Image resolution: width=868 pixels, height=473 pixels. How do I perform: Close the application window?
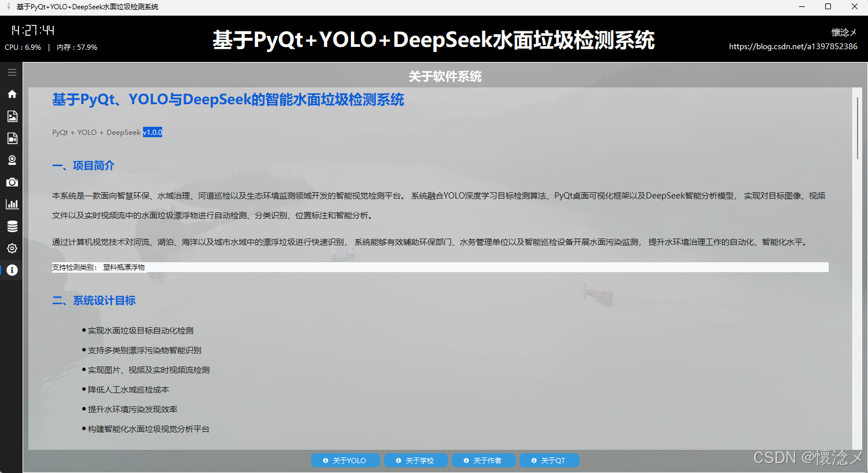point(855,7)
